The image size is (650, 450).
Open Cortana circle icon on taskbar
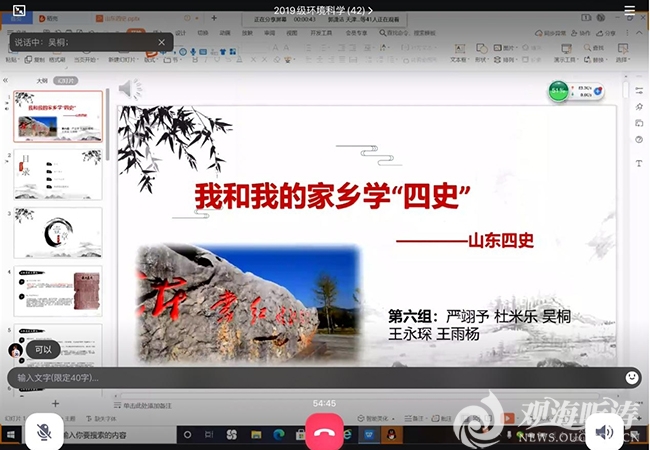click(x=187, y=435)
